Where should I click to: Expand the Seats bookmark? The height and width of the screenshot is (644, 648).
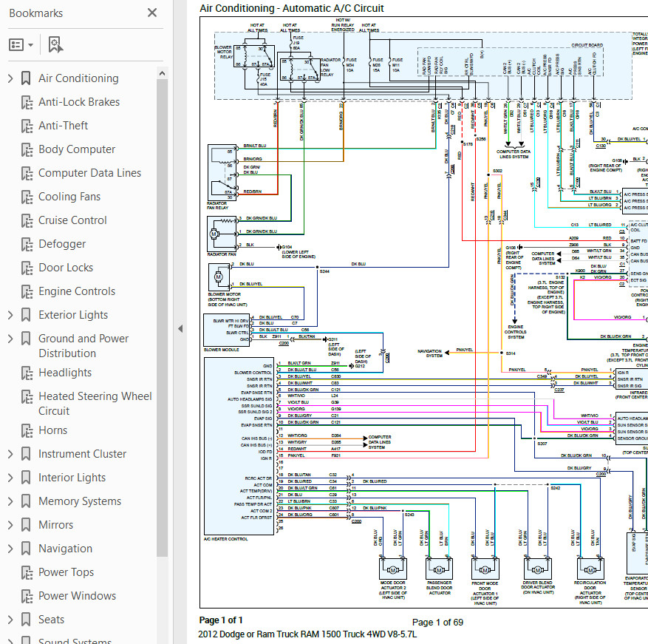(x=11, y=620)
